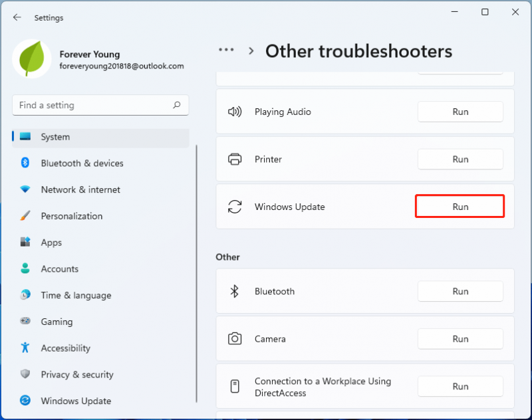Image resolution: width=532 pixels, height=420 pixels.
Task: Click the Camera icon
Action: [x=235, y=339]
